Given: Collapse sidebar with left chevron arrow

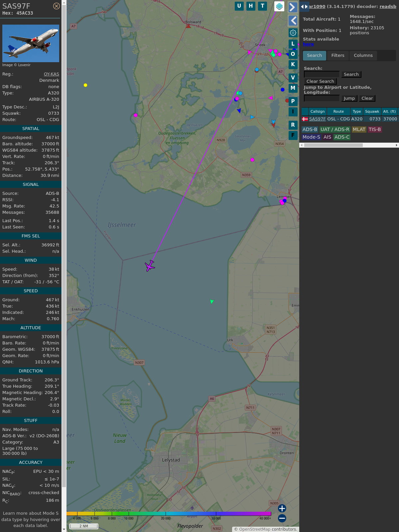Looking at the screenshot, I should 293,21.
